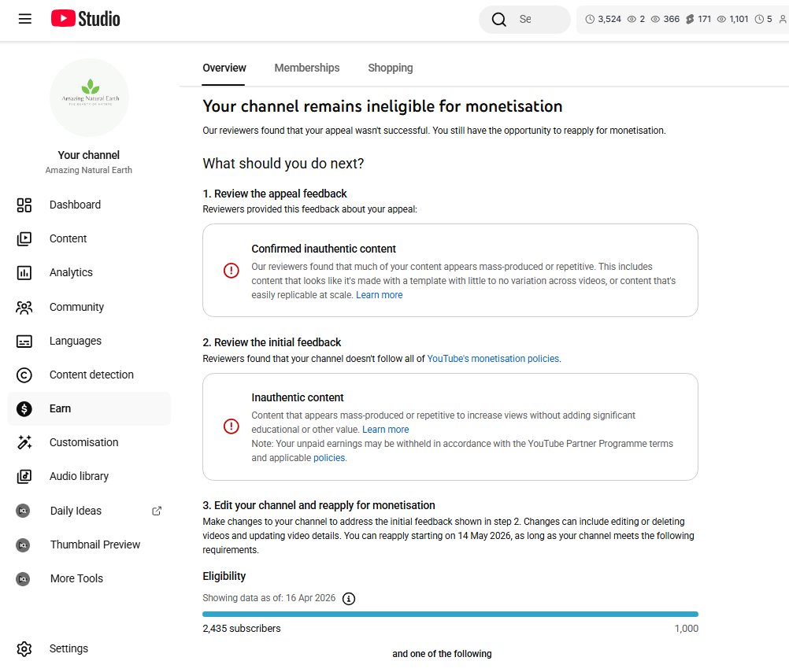Image resolution: width=789 pixels, height=672 pixels.
Task: Open Languages in the sidebar
Action: [x=89, y=341]
